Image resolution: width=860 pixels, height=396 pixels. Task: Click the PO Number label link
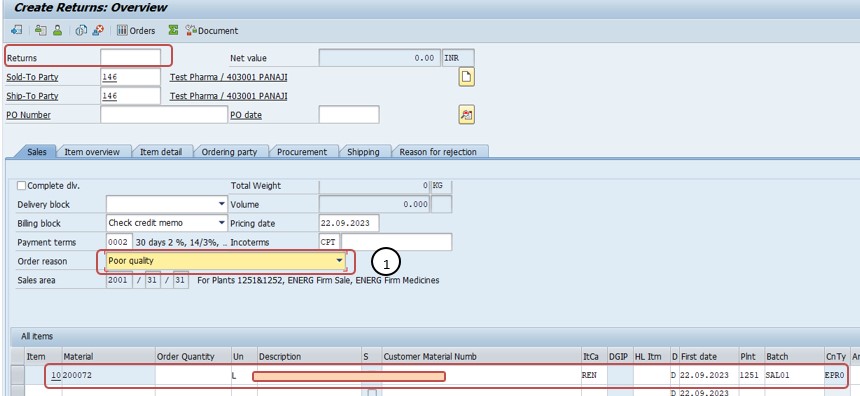pos(29,115)
